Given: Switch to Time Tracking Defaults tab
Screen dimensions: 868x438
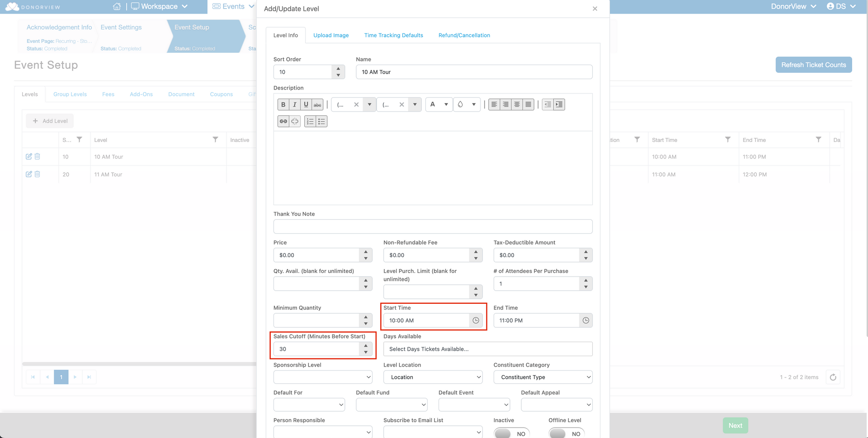Looking at the screenshot, I should tap(394, 35).
